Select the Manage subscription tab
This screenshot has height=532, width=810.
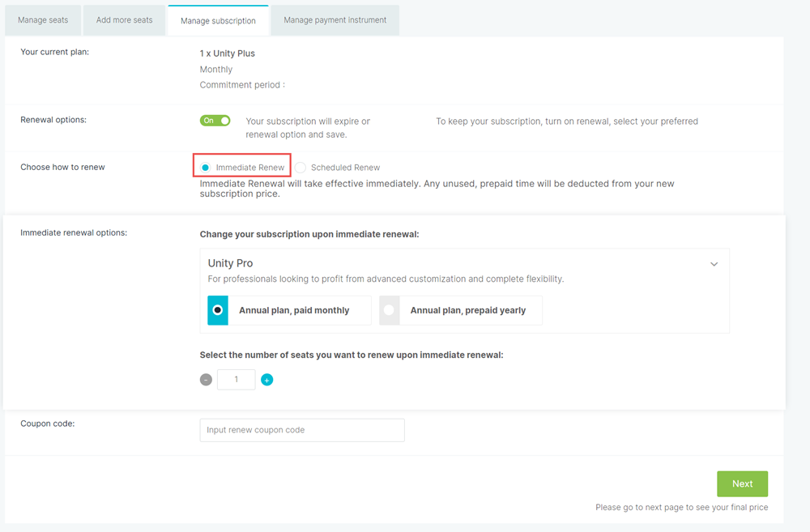click(218, 21)
